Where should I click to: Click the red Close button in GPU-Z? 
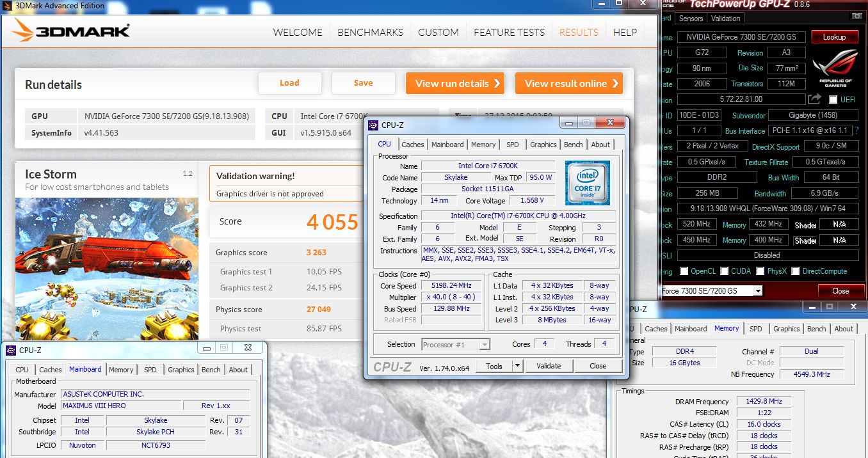(840, 290)
